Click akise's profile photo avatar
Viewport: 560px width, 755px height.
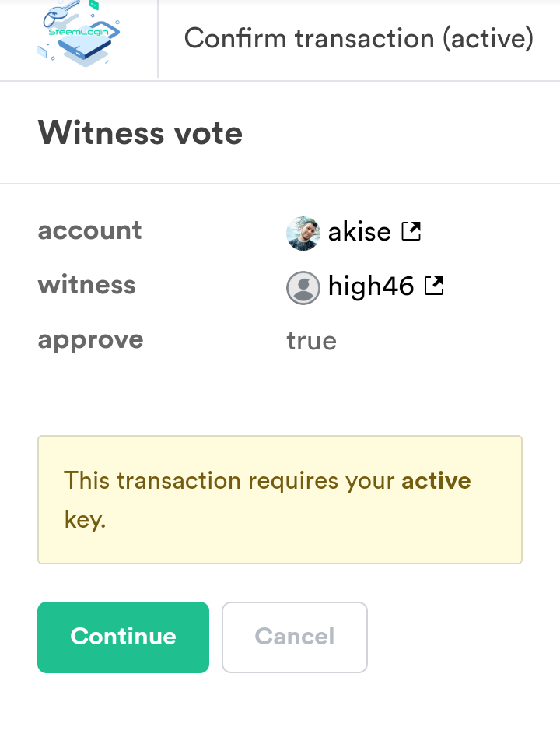pos(303,233)
